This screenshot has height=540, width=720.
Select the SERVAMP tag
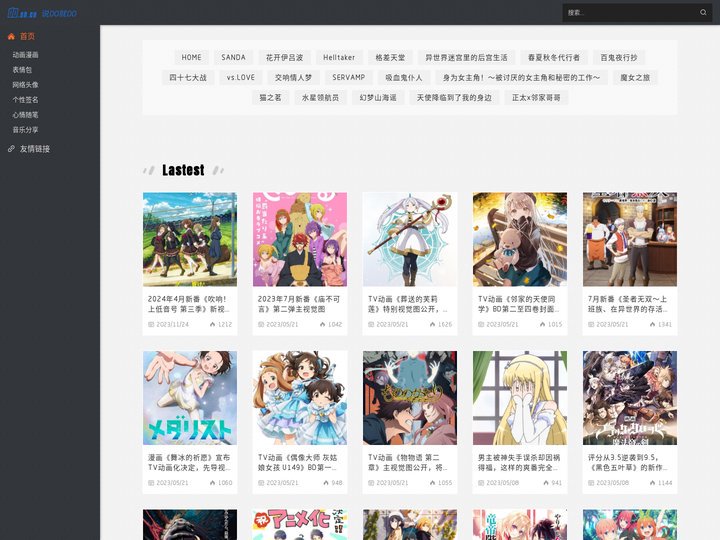pos(349,78)
